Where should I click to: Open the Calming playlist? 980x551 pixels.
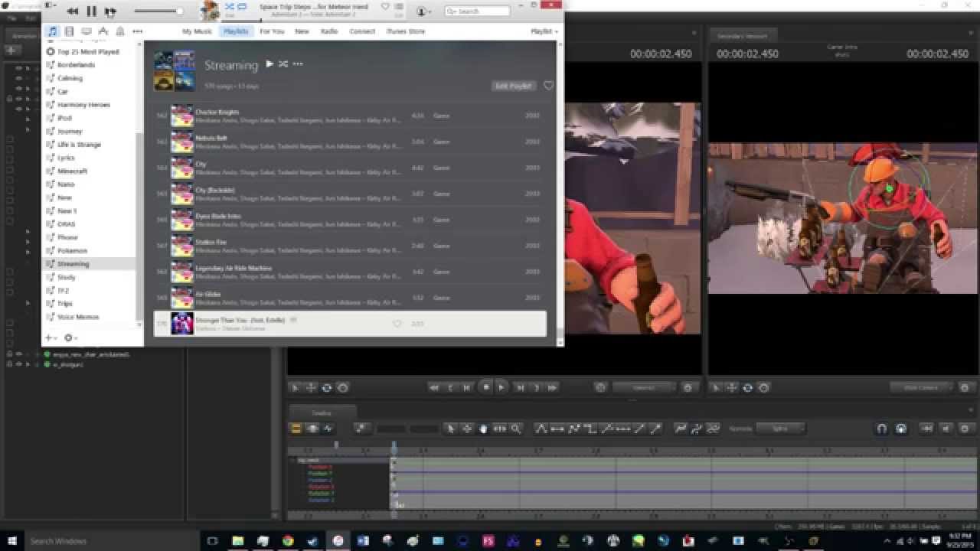(70, 78)
